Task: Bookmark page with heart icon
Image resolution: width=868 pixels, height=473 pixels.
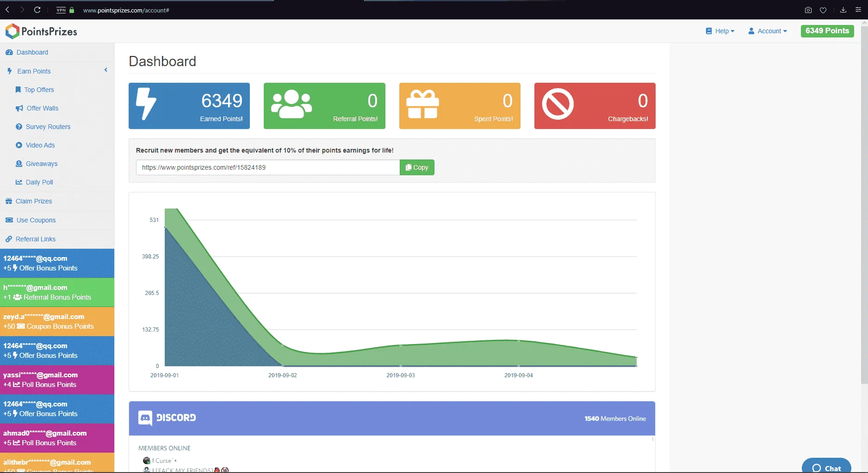Action: tap(823, 10)
